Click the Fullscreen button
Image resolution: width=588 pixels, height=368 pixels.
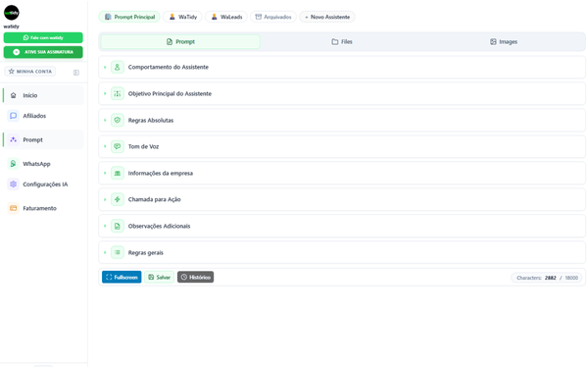(122, 277)
